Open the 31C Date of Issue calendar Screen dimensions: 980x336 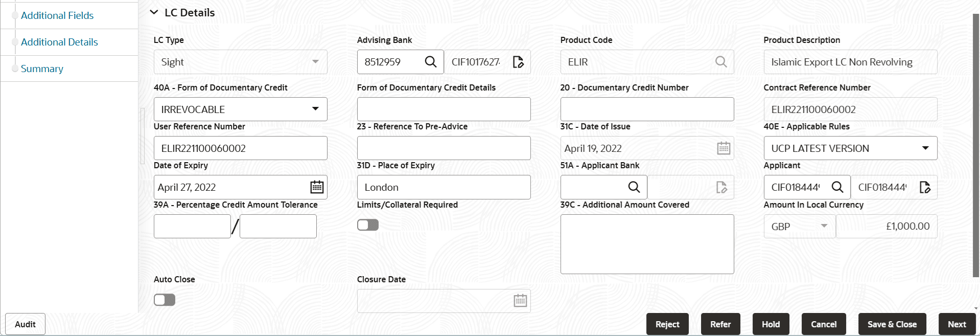pos(724,148)
